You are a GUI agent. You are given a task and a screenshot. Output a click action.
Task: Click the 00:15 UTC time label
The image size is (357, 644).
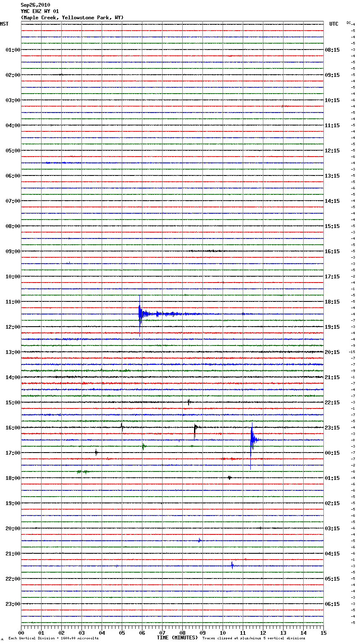point(332,453)
